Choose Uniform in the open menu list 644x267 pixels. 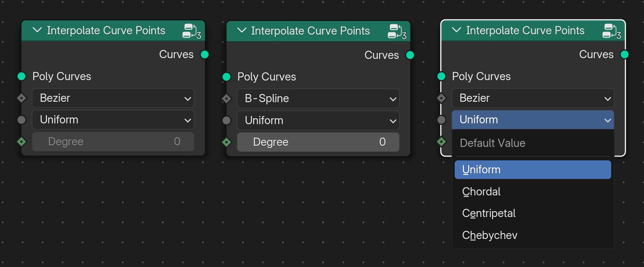[x=533, y=170]
